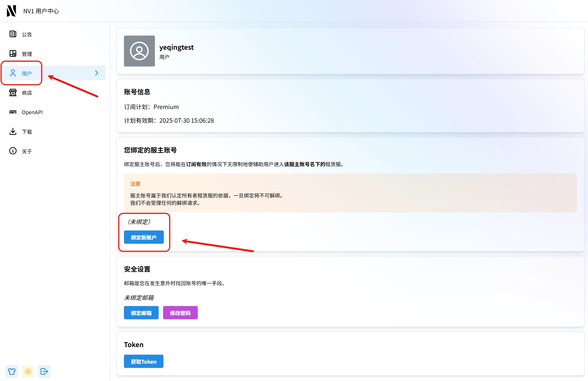Open the 公告 announcements icon

[13, 34]
